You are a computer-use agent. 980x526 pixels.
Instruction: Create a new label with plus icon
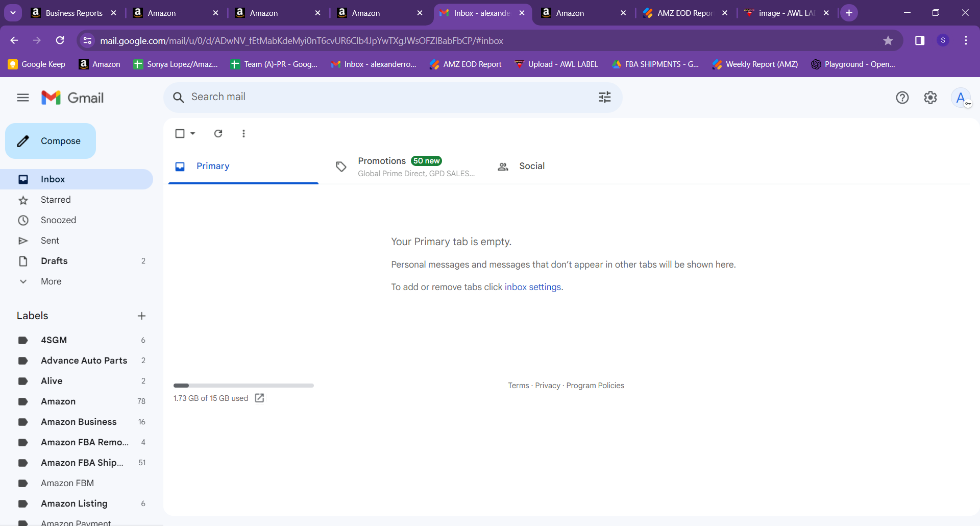coord(141,316)
